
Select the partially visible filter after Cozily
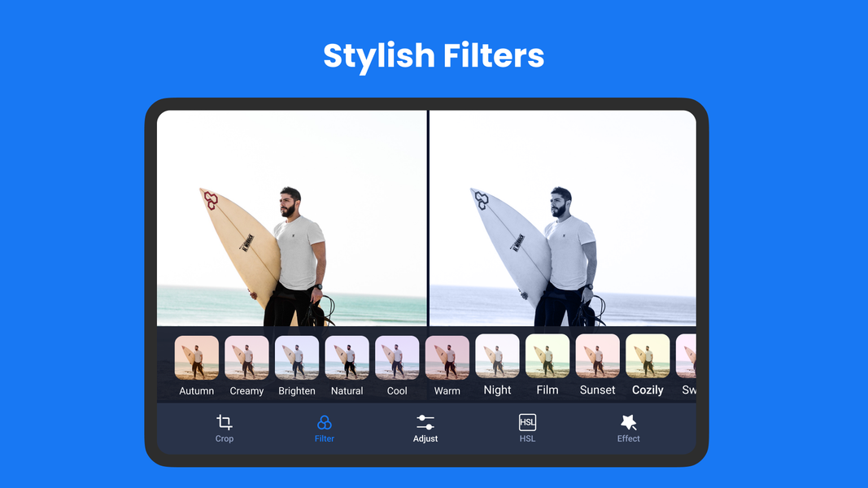coord(687,357)
